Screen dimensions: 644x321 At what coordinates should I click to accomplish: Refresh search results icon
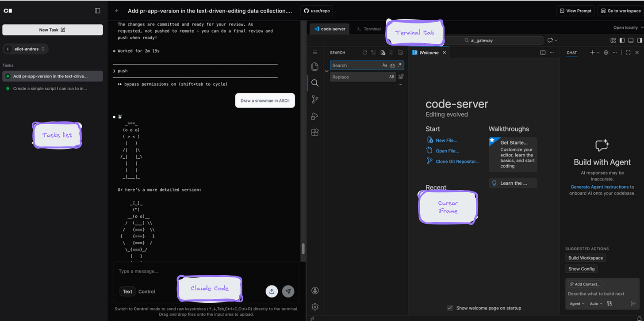[365, 53]
